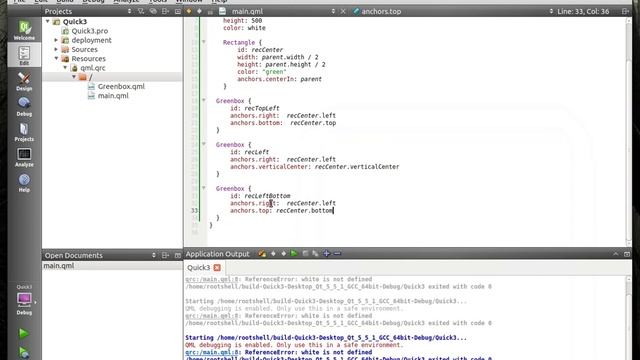
Task: Close the Quick3 output tab
Action: pos(217,268)
